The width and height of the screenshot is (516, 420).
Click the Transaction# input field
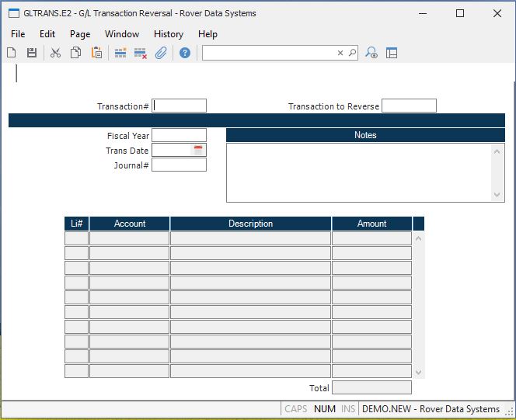pyautogui.click(x=180, y=106)
